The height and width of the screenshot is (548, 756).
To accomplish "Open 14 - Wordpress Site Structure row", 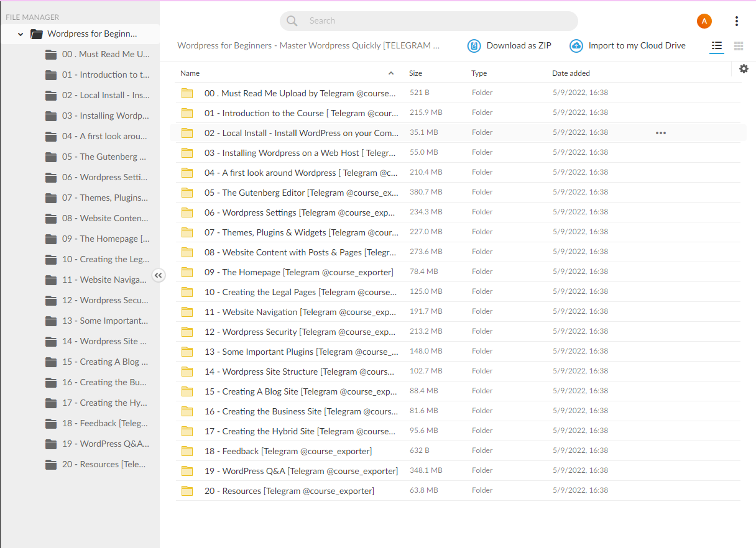I will (458, 372).
